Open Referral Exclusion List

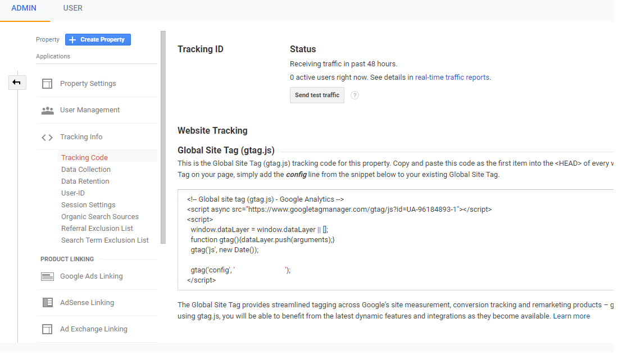pos(97,229)
